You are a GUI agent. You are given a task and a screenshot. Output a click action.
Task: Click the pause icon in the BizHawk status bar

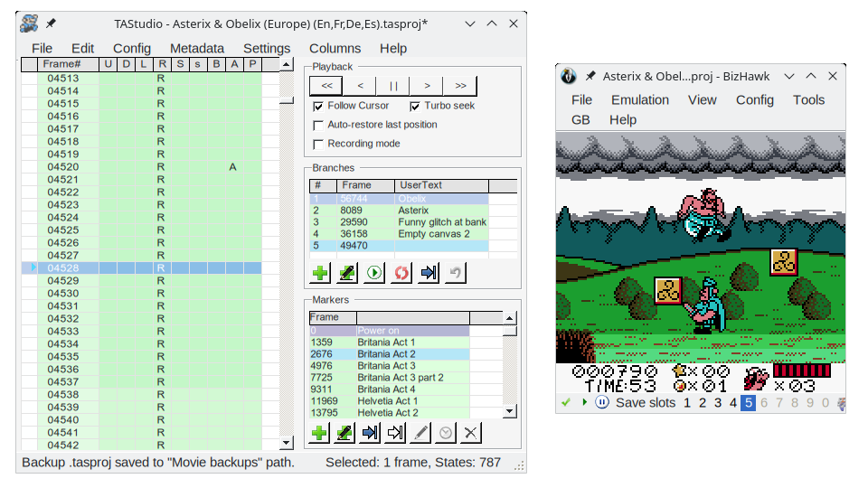point(602,403)
